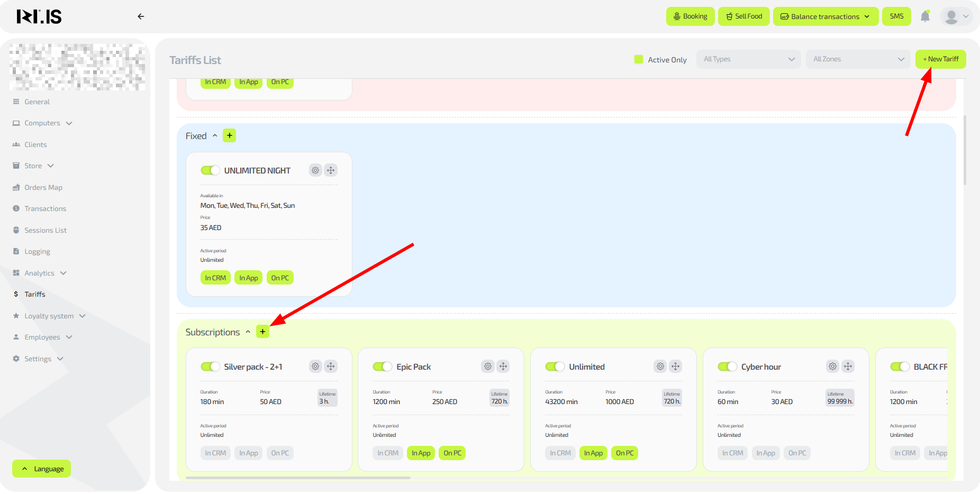980x494 pixels.
Task: Click the New Tariff button
Action: pyautogui.click(x=940, y=59)
